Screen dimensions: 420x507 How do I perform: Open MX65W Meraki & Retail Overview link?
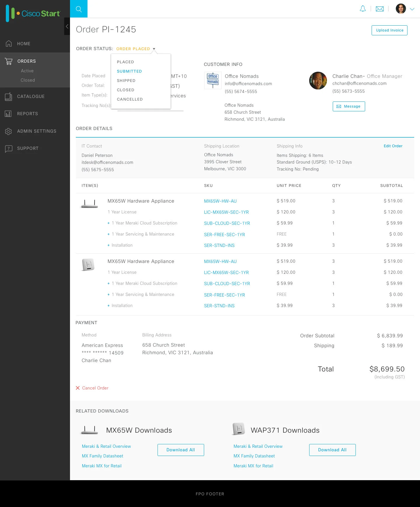coord(106,446)
